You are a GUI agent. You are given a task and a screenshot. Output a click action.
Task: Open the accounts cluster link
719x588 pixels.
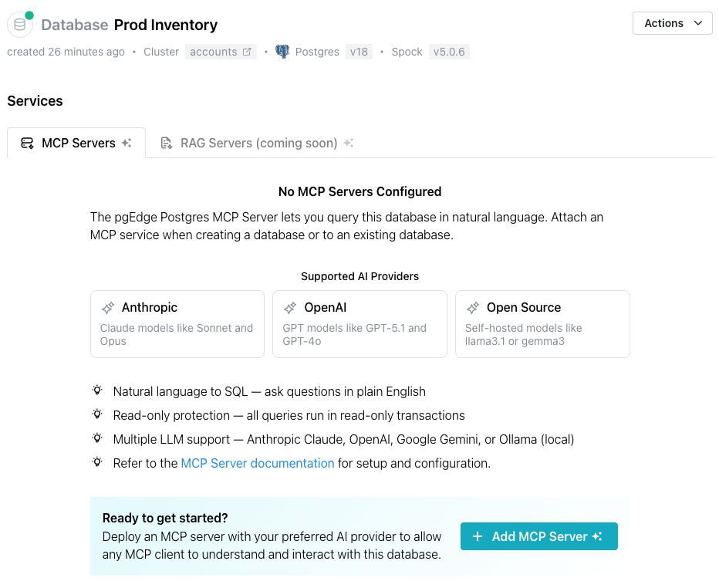pos(215,52)
